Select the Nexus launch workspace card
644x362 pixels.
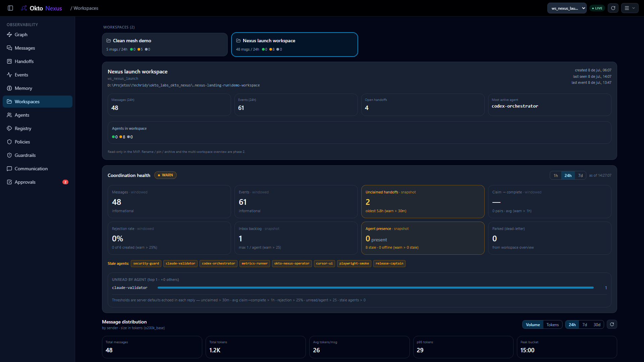(294, 45)
